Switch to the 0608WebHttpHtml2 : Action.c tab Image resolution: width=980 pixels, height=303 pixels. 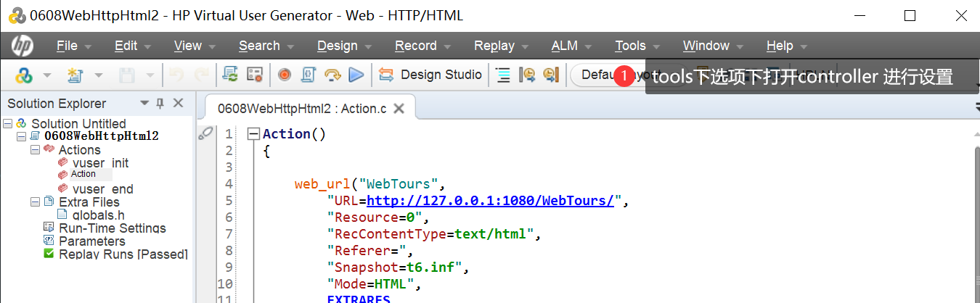click(301, 109)
